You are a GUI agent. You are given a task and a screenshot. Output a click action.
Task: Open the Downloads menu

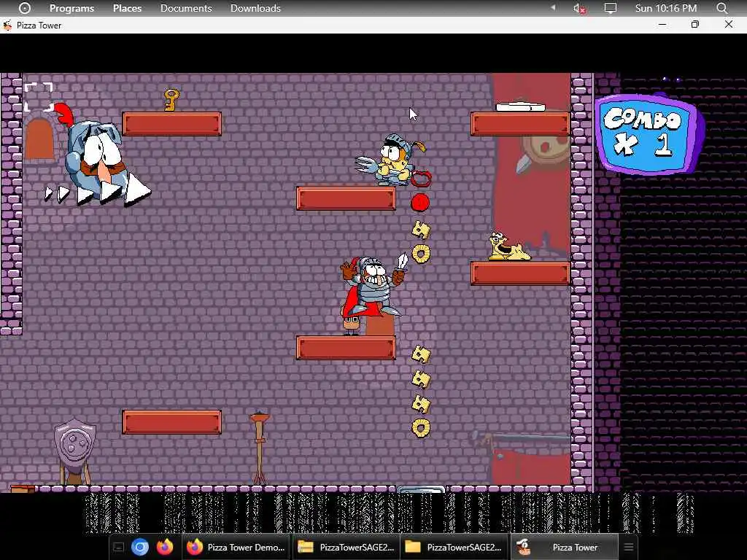click(x=255, y=8)
